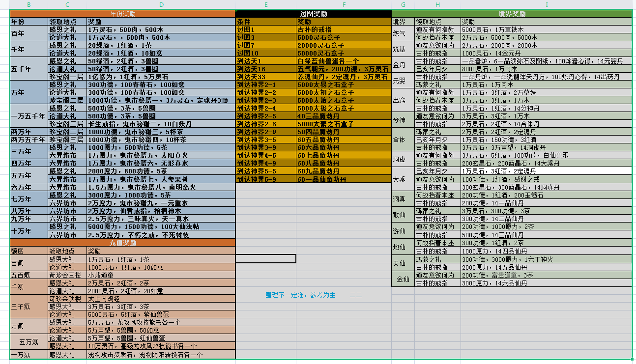Screen dimensions: 636x364
Task: Click the cell 3000愿力，14六品仙丹
Action: (x=547, y=283)
